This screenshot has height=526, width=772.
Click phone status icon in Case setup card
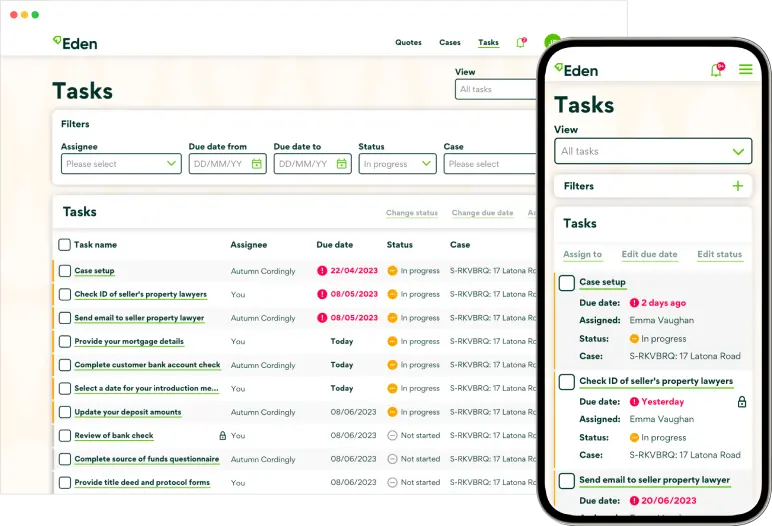634,339
